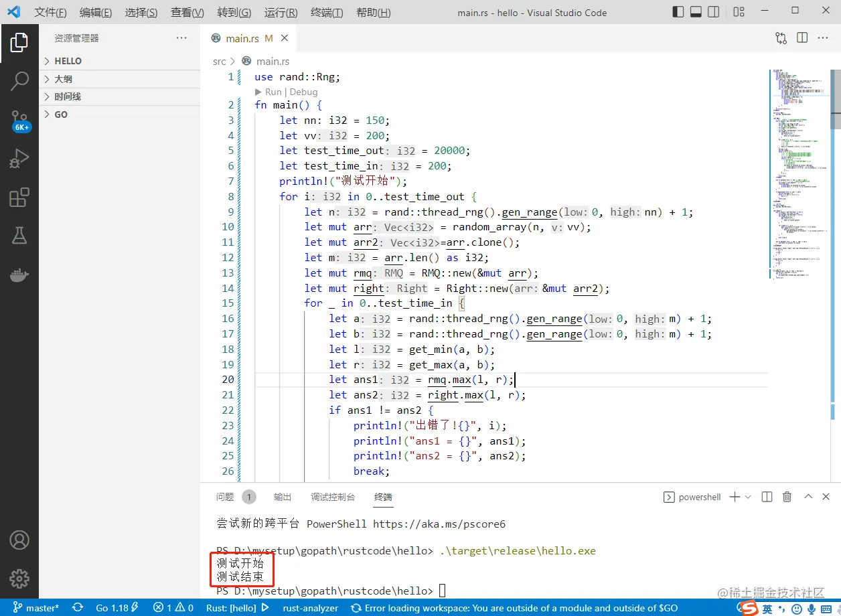
Task: Click Debug code lens above main
Action: 303,92
